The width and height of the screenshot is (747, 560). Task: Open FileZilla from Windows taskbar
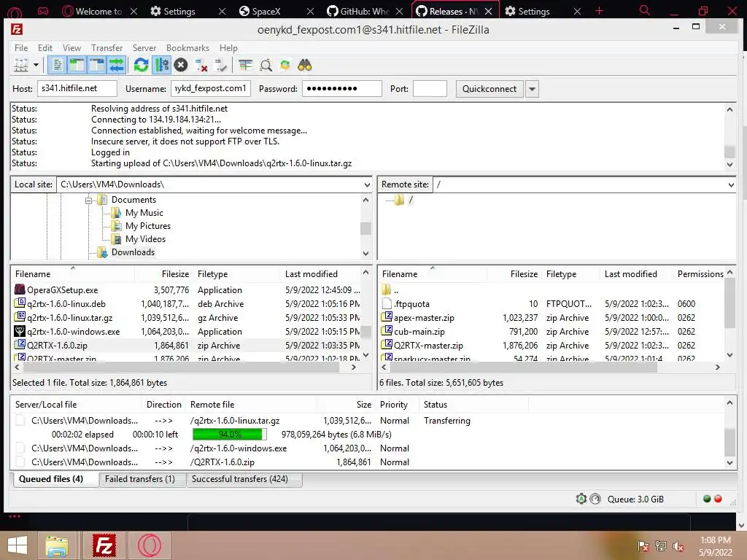click(104, 545)
